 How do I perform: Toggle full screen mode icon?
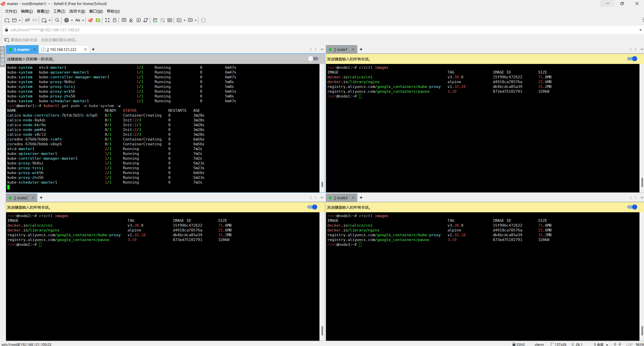[107, 20]
